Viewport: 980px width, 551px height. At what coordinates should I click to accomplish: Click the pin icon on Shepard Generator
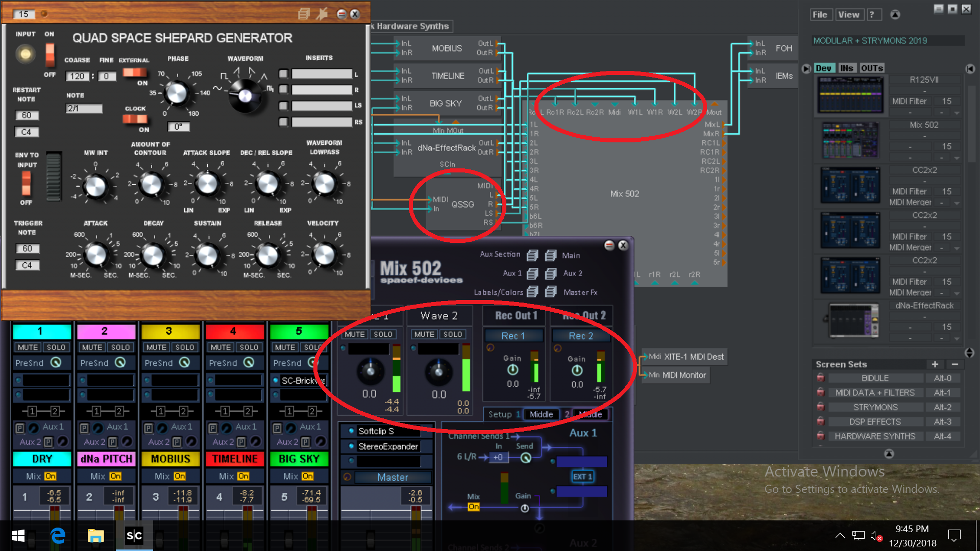point(322,14)
